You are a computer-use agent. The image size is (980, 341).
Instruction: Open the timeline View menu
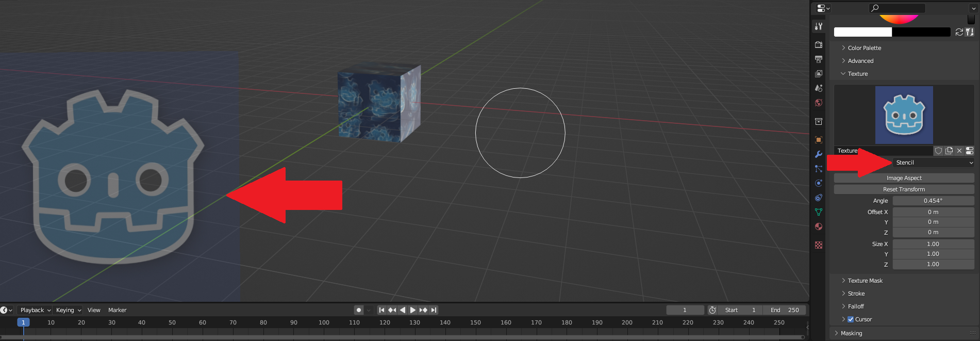(x=94, y=310)
